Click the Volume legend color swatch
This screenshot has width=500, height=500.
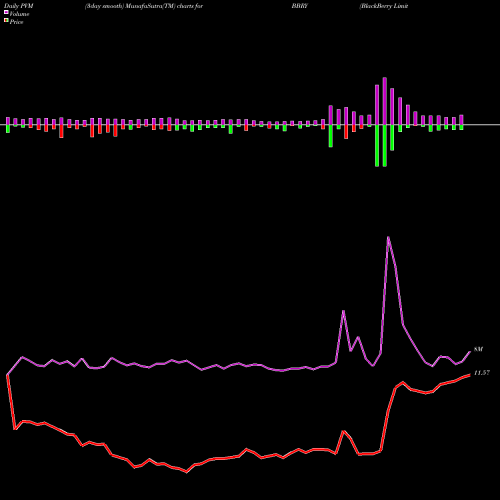click(x=6, y=13)
